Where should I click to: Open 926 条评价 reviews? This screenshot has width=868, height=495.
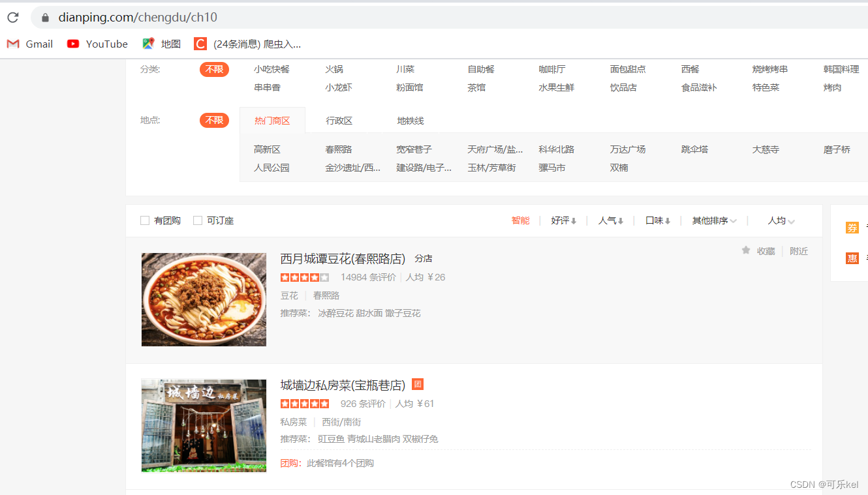pyautogui.click(x=363, y=404)
